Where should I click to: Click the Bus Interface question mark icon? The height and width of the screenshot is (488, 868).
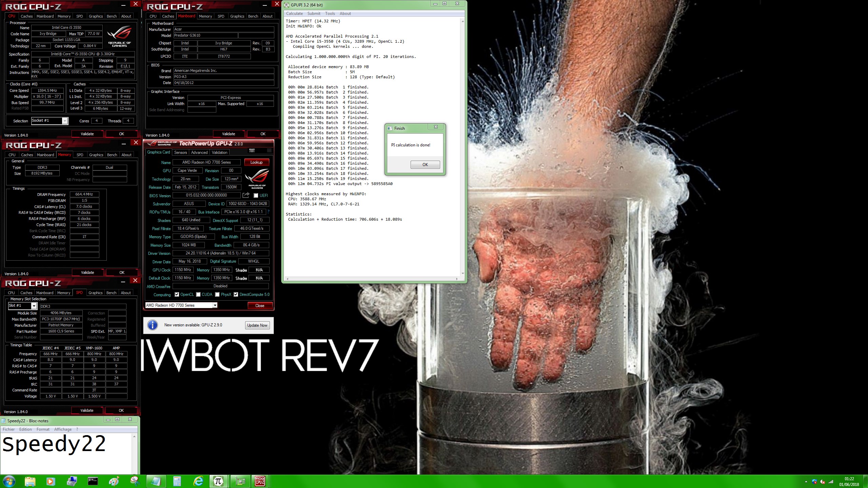[x=268, y=212]
